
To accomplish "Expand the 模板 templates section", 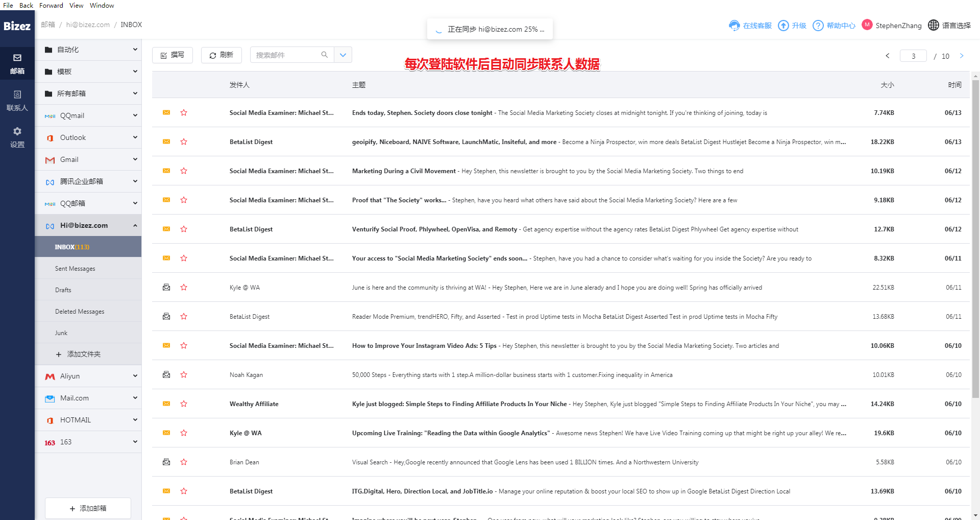I will click(x=135, y=72).
